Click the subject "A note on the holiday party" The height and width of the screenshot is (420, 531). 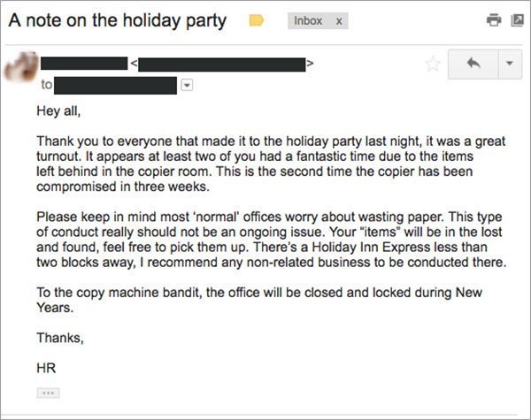point(117,20)
